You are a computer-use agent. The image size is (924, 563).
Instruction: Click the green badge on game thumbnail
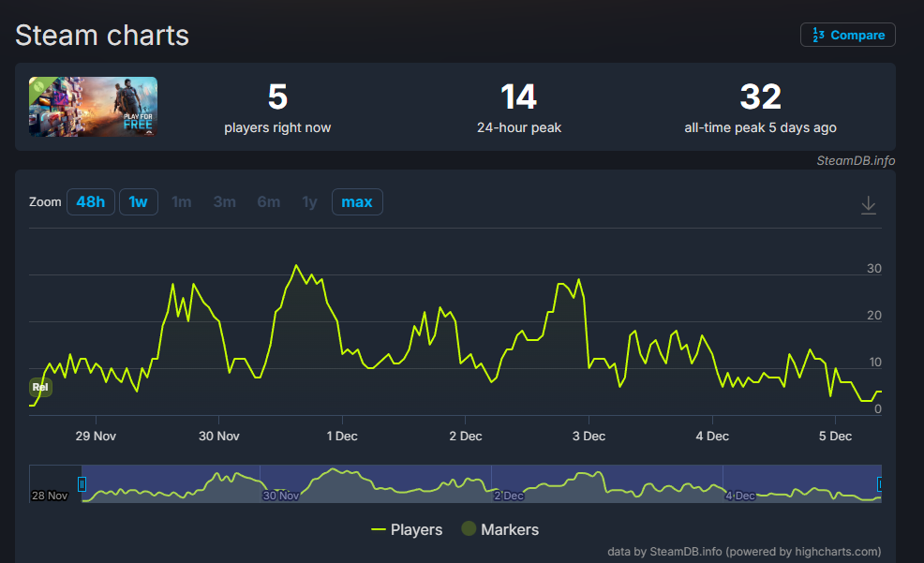[x=39, y=87]
